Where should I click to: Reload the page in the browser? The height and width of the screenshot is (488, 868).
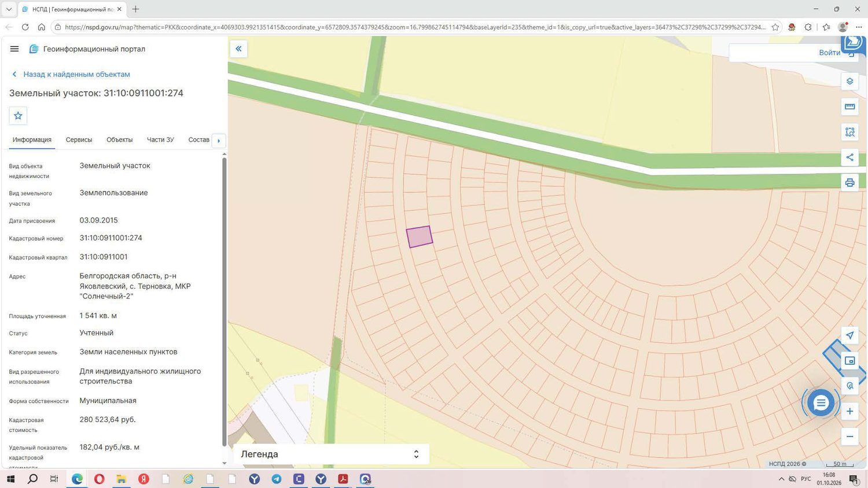tap(25, 27)
